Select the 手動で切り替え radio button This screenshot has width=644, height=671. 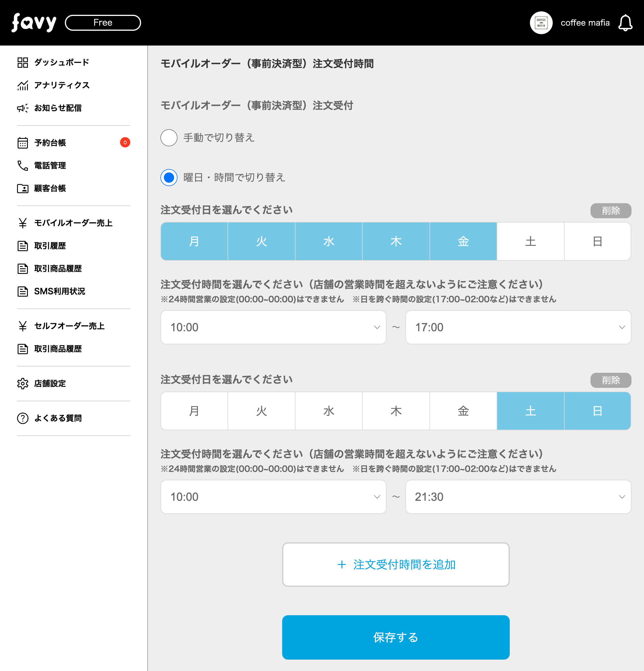tap(169, 138)
